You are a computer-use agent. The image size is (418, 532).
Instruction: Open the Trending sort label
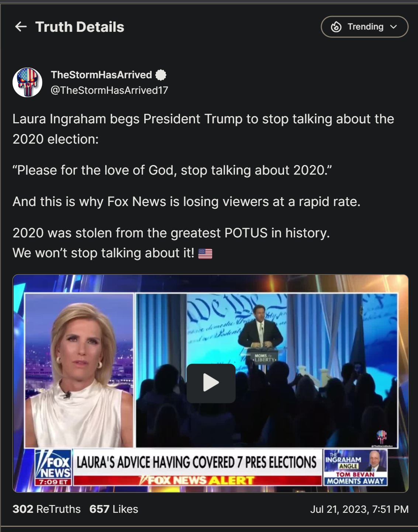(365, 27)
